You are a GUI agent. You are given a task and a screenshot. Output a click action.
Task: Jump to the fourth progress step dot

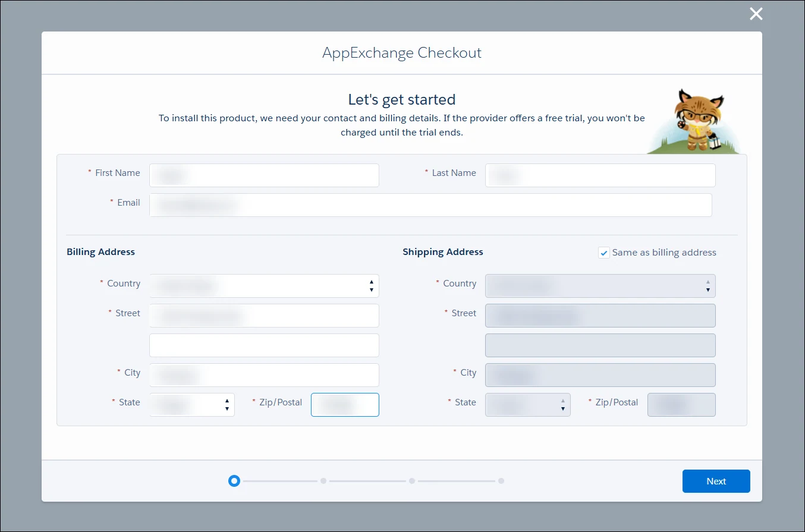pos(501,481)
